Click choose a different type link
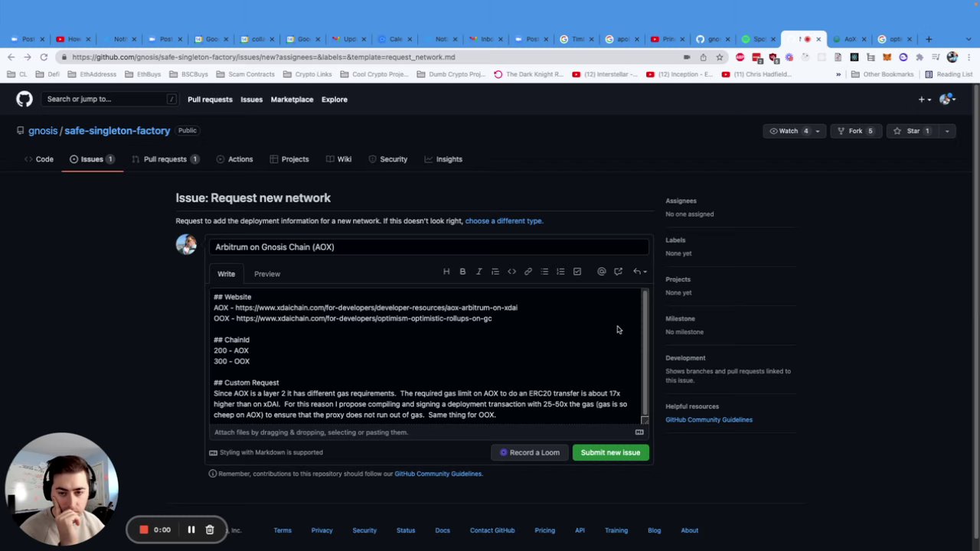This screenshot has width=980, height=551. (x=504, y=221)
